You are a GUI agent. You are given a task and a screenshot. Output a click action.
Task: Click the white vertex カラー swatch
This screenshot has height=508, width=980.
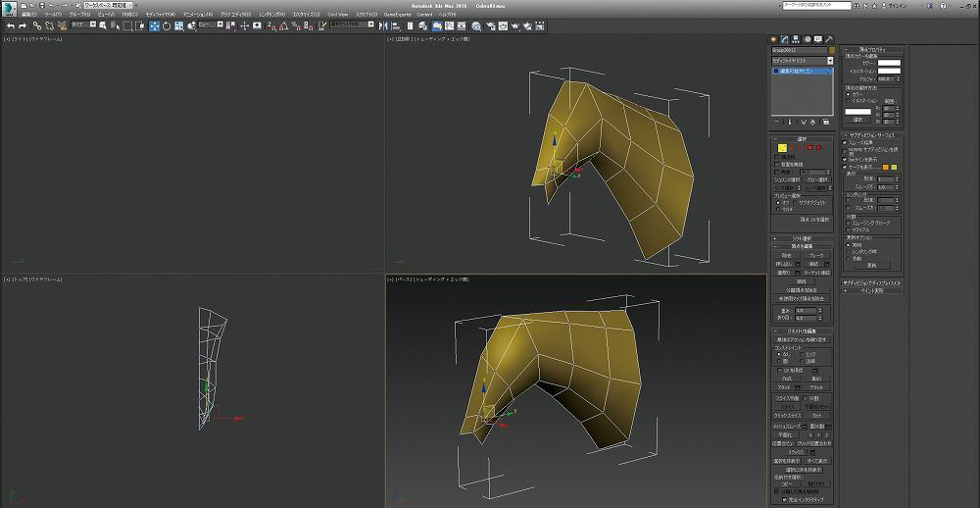(889, 64)
